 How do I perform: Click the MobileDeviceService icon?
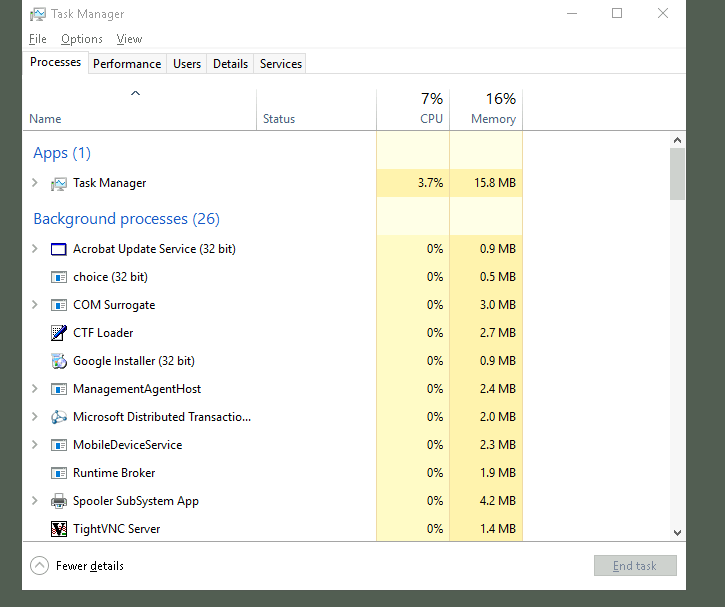pos(59,445)
